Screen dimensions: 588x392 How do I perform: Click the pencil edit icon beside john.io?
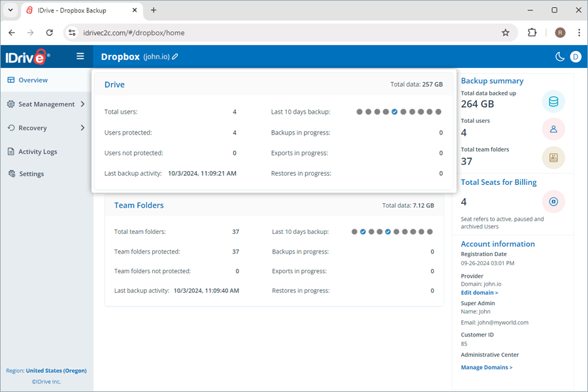(x=175, y=57)
